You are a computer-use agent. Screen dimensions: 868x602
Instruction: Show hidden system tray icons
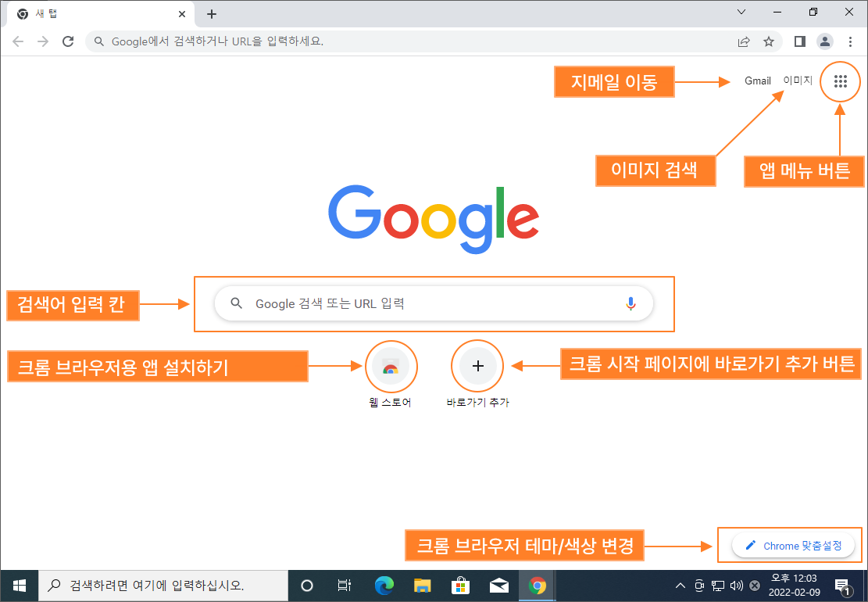[x=681, y=586]
